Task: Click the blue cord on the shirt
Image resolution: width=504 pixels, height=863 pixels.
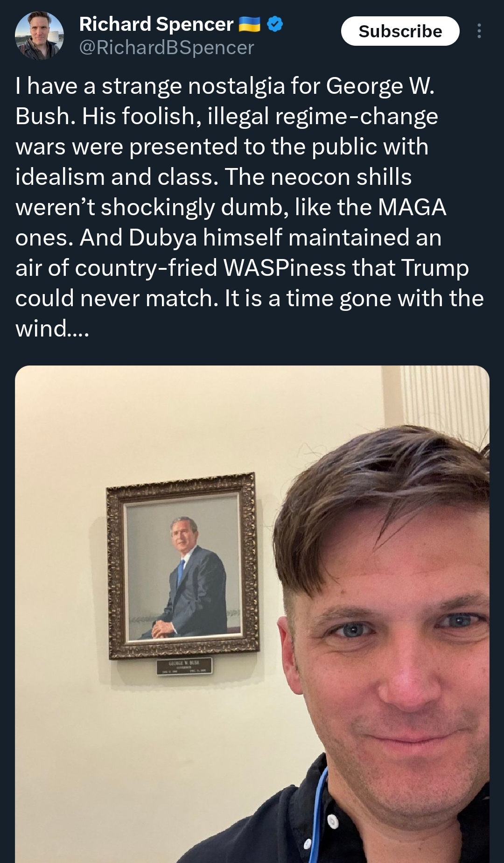Action: (318, 812)
